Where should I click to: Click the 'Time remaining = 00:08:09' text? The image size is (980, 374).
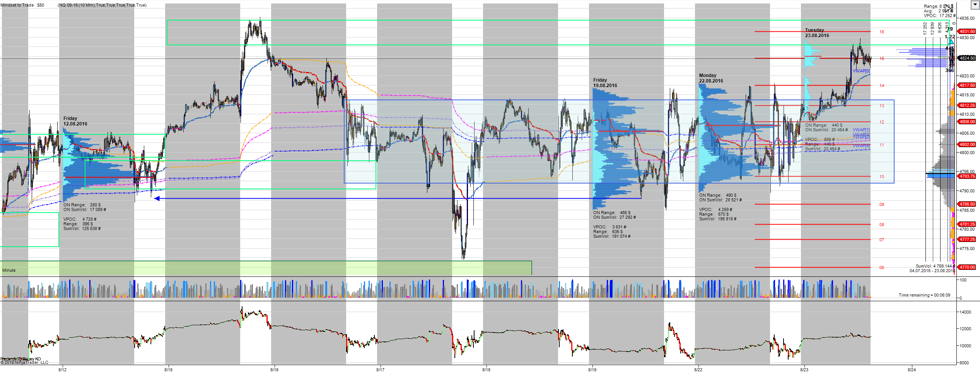pos(924,295)
